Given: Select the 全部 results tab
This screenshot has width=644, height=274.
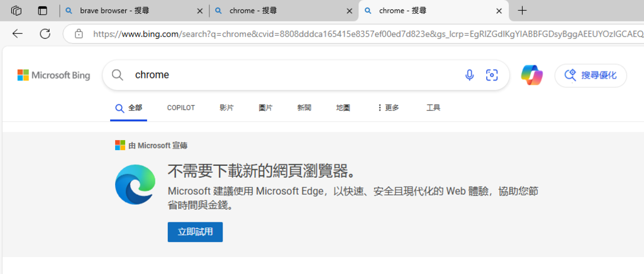Looking at the screenshot, I should tap(128, 108).
